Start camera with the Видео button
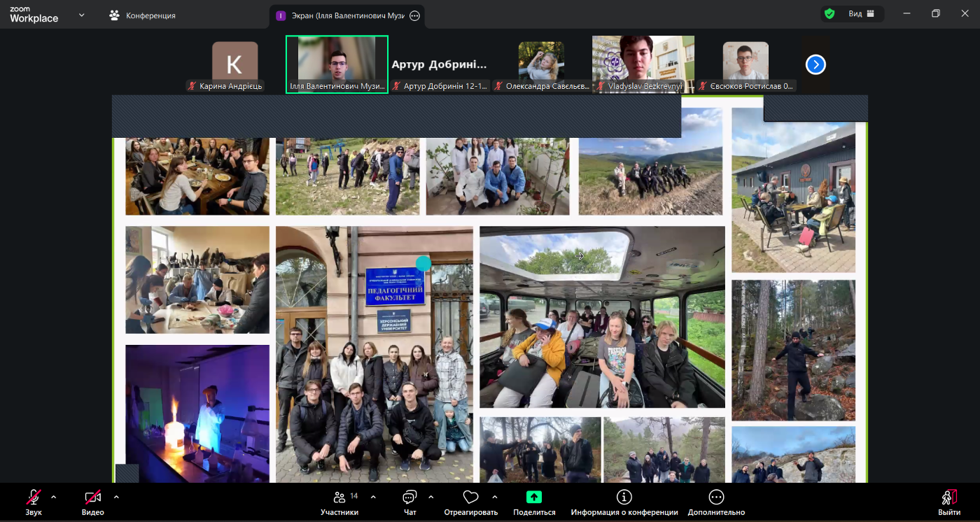Viewport: 980px width, 522px height. (x=93, y=502)
